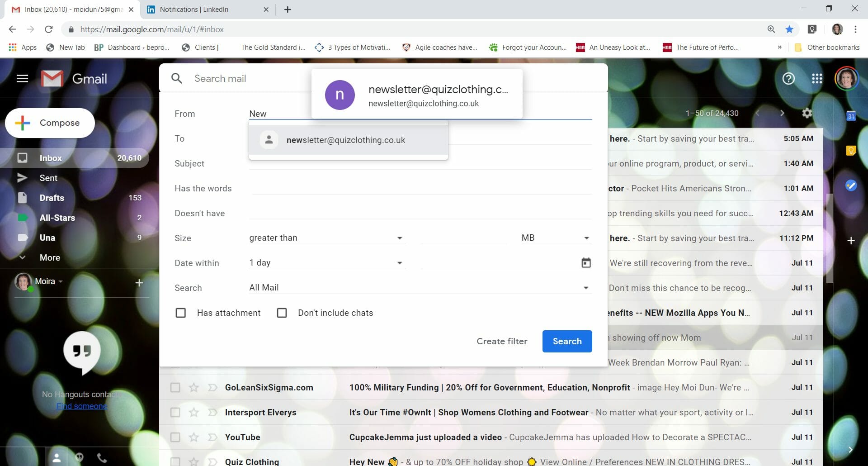Click Create filter
The height and width of the screenshot is (466, 868).
click(502, 342)
